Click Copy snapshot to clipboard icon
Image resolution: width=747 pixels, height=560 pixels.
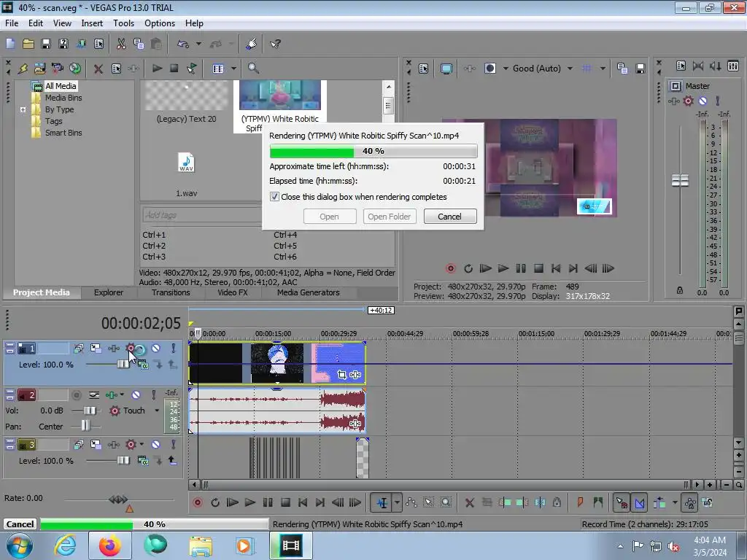point(622,69)
